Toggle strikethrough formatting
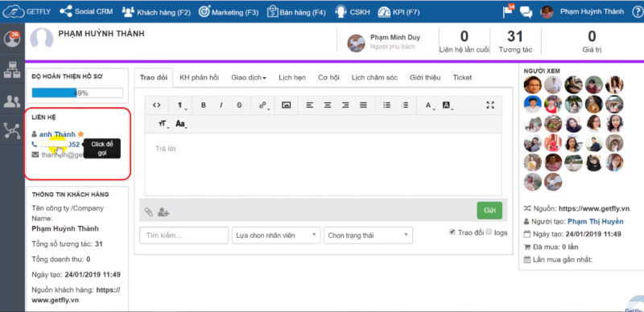The image size is (644, 312). (239, 105)
